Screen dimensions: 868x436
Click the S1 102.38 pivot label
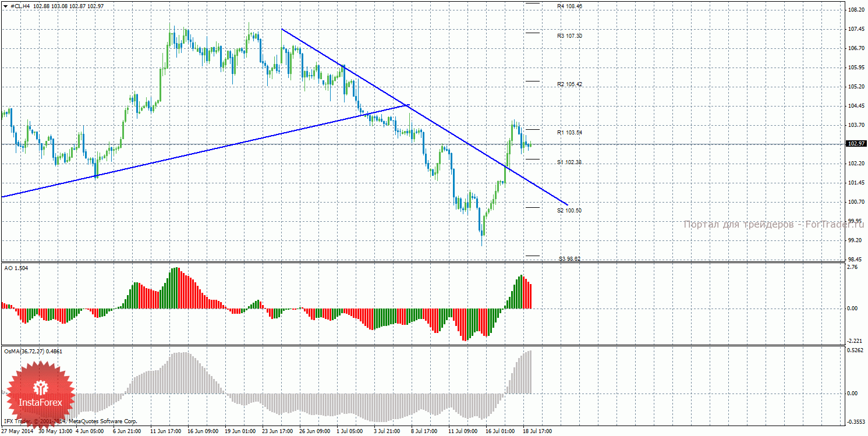569,162
